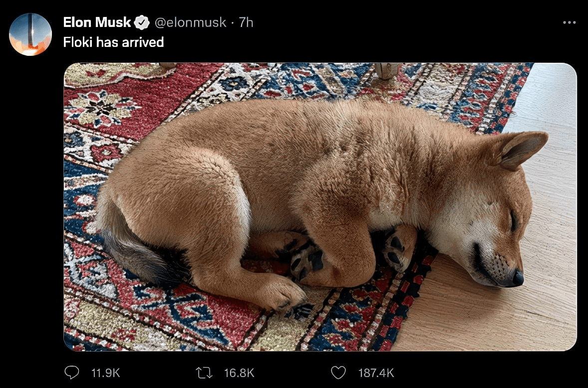The width and height of the screenshot is (588, 388).
Task: Click the blue verified badge next to Elon Musk
Action: (142, 21)
